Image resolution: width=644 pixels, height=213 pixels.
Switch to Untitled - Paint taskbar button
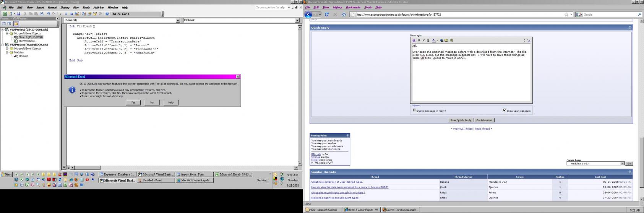coord(156,180)
